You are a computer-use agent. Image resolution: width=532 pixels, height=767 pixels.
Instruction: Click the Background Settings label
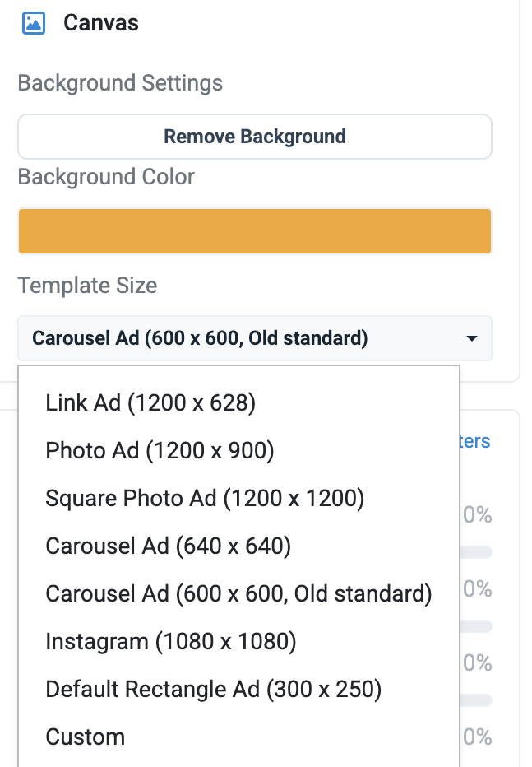coord(120,82)
